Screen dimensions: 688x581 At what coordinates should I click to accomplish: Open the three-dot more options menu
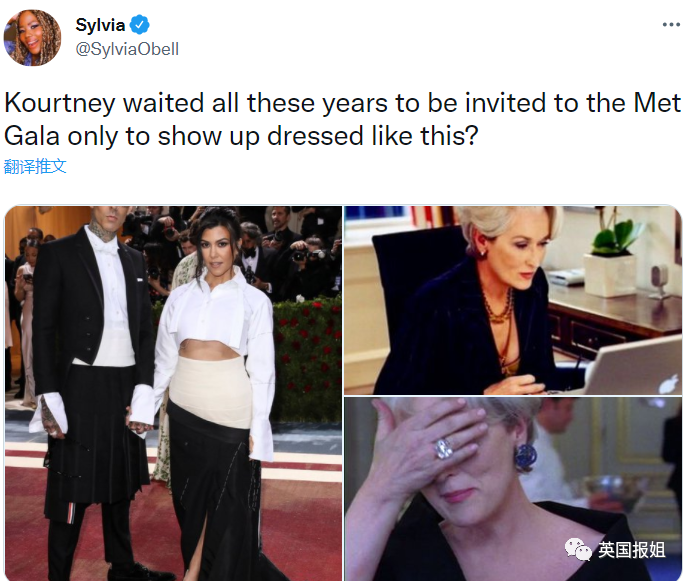671,25
